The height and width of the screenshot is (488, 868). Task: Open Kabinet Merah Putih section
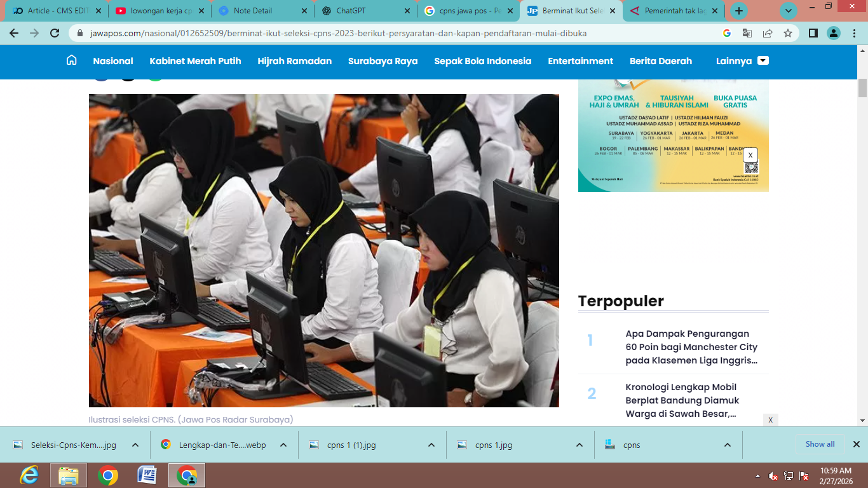click(x=195, y=61)
